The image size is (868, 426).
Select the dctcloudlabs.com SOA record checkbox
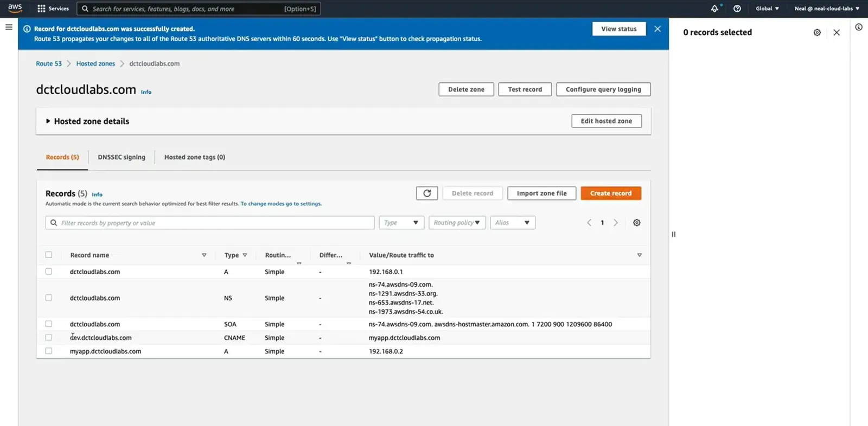[49, 324]
